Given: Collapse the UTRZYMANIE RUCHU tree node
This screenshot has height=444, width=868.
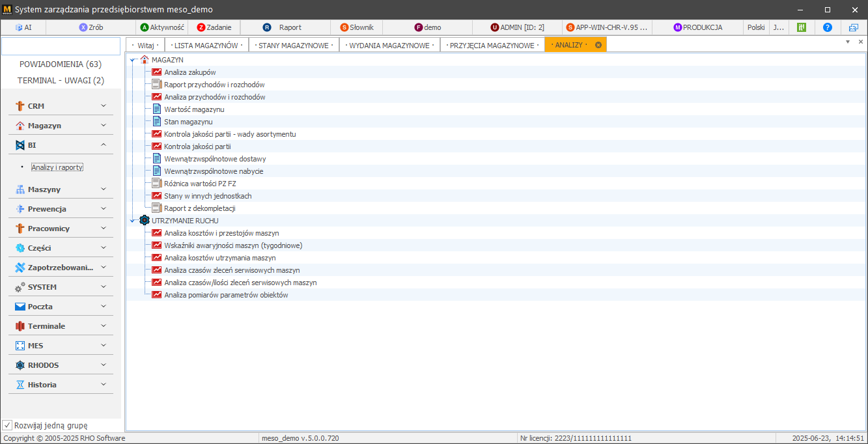Looking at the screenshot, I should [132, 221].
